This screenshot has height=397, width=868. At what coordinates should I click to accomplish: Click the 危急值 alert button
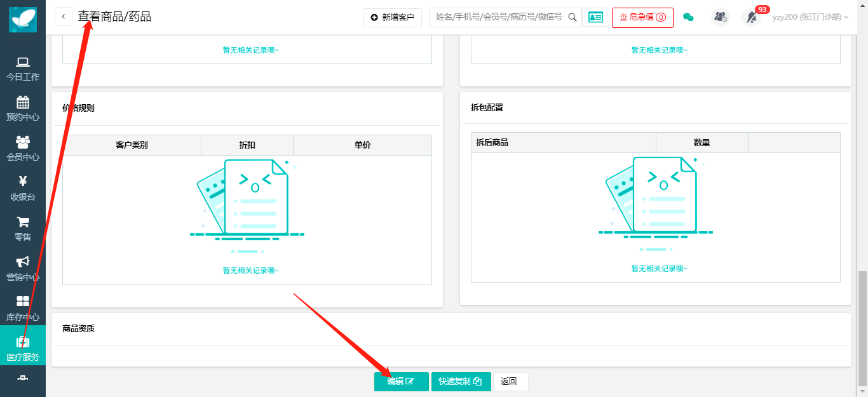click(x=642, y=17)
